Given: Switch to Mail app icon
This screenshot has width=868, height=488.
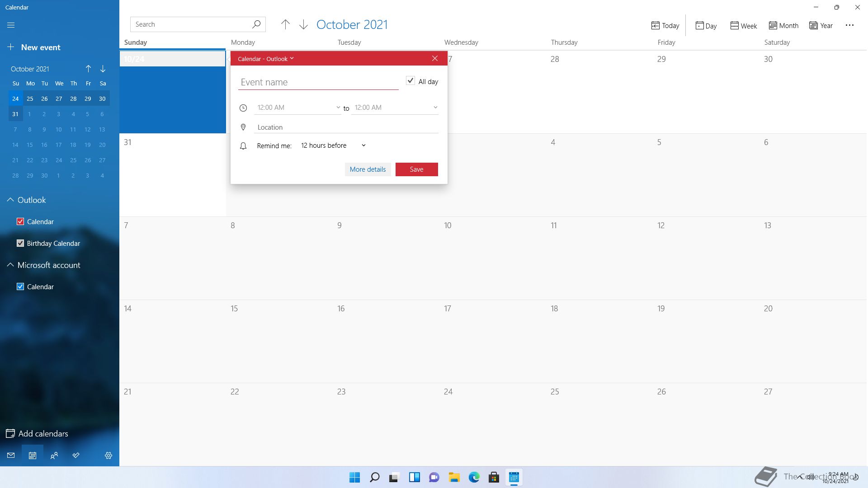Looking at the screenshot, I should click(11, 455).
